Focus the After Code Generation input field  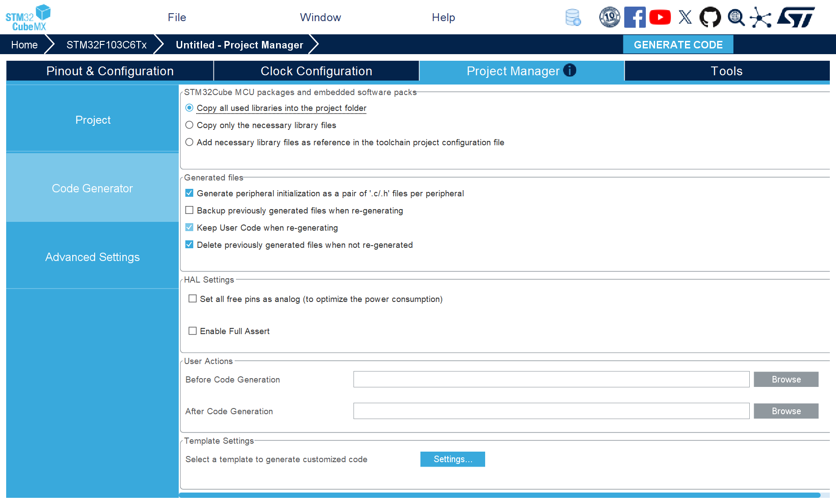[x=551, y=411]
